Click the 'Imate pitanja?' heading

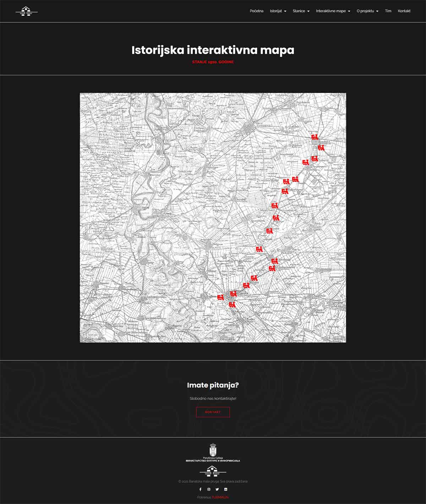click(213, 385)
